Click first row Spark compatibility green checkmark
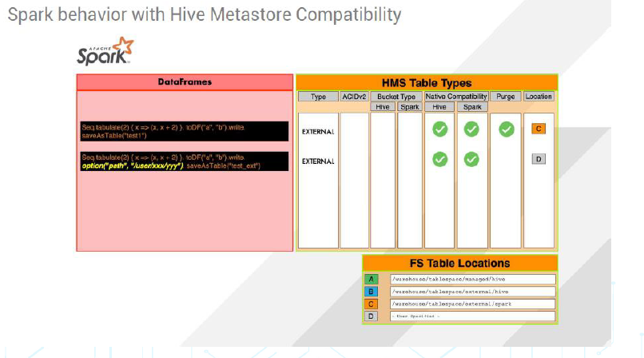The image size is (644, 358). pyautogui.click(x=471, y=129)
